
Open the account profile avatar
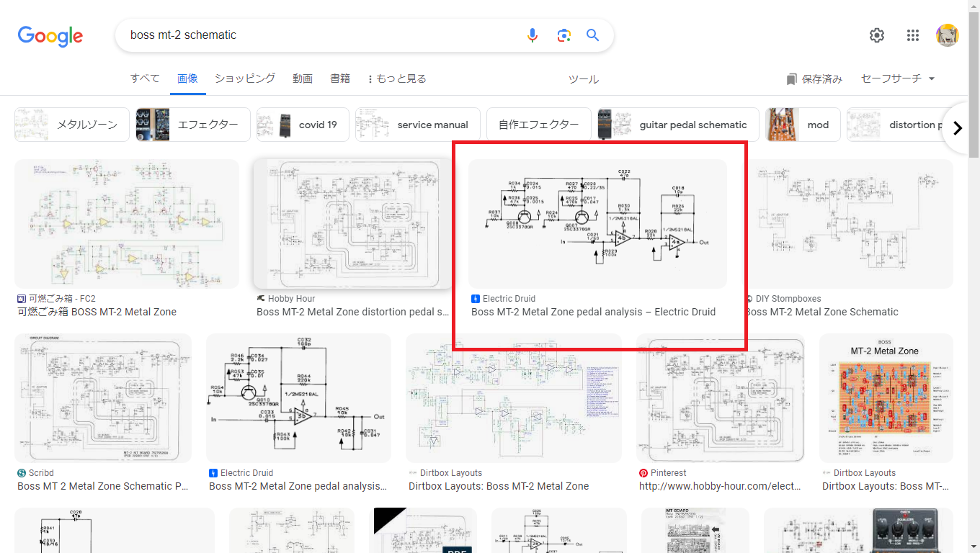(948, 35)
